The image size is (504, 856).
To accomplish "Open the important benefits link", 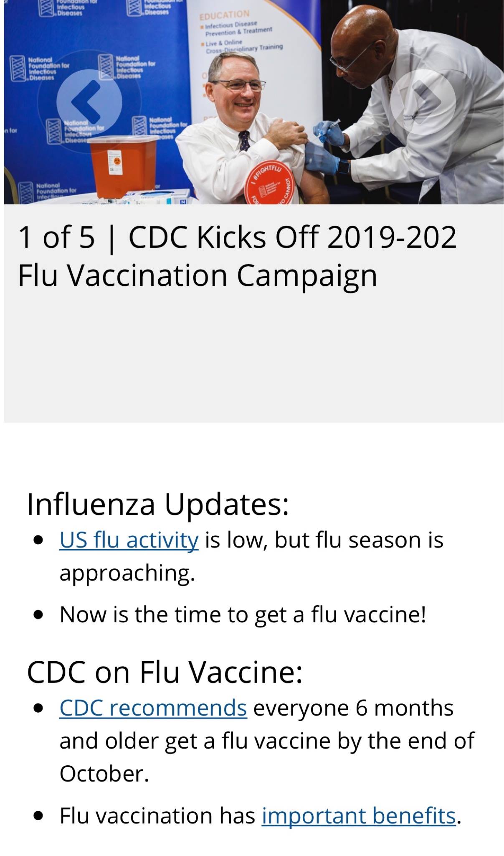I will tap(358, 815).
